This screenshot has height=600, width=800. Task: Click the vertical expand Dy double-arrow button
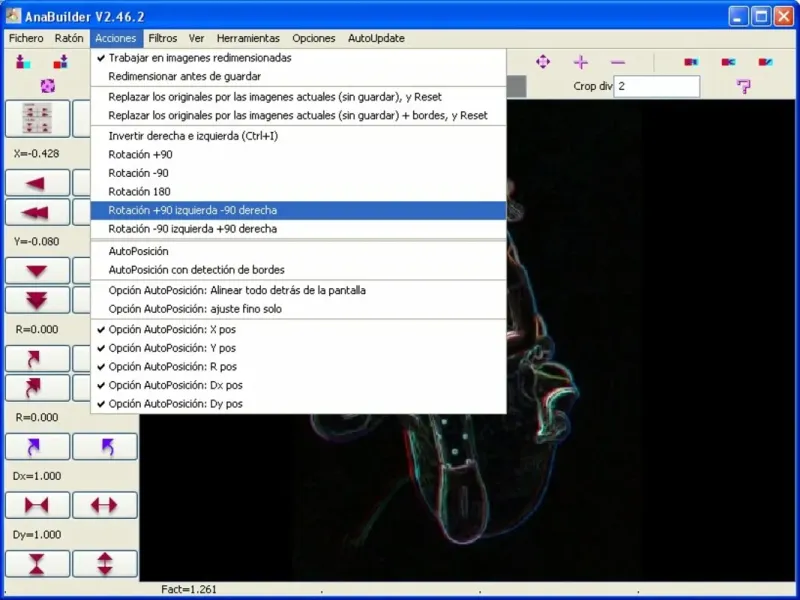point(104,563)
